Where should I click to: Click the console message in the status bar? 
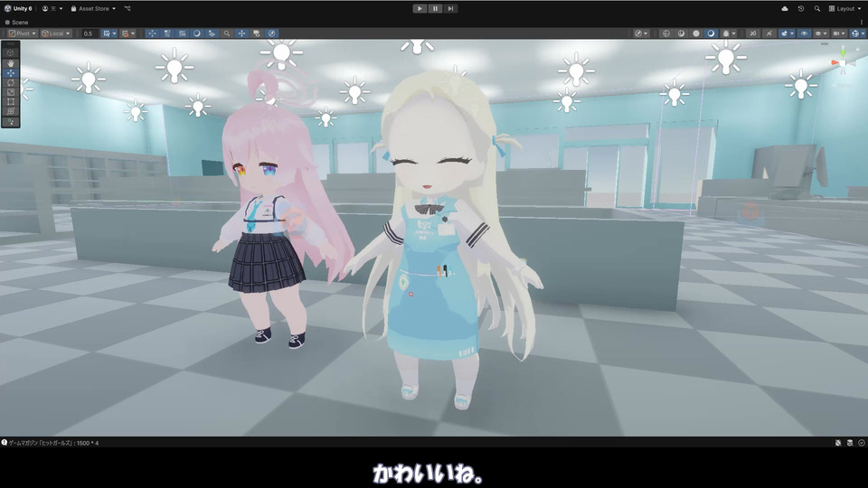(x=51, y=443)
